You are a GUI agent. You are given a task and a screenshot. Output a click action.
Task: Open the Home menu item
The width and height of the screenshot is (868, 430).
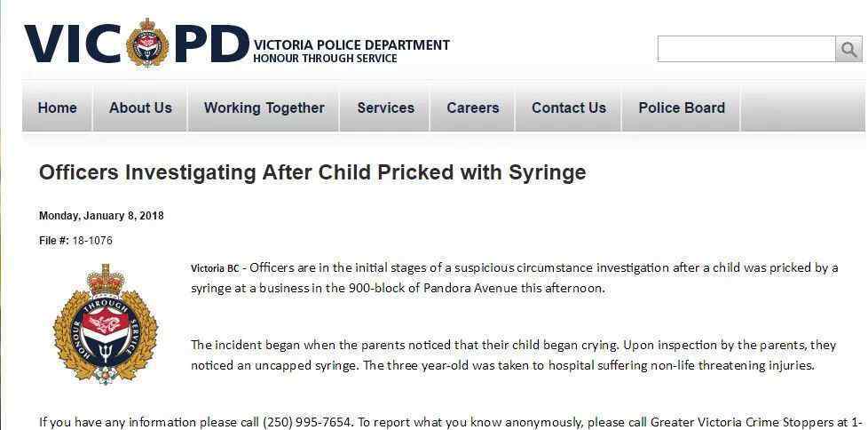coord(57,107)
